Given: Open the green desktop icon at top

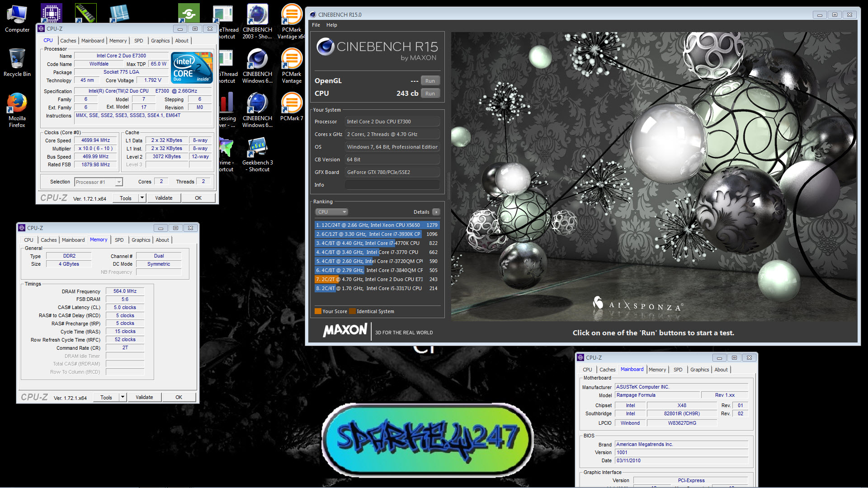Looking at the screenshot, I should 189,14.
